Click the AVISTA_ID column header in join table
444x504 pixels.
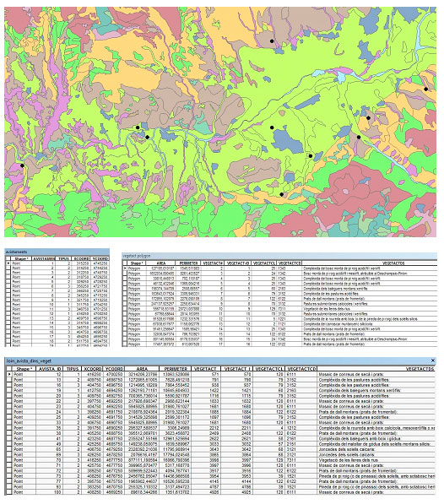coord(50,369)
